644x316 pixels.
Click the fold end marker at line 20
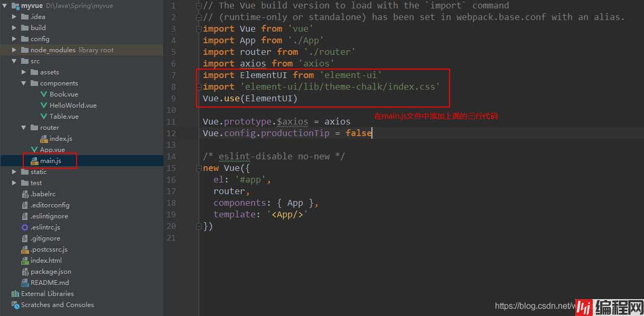[x=199, y=226]
